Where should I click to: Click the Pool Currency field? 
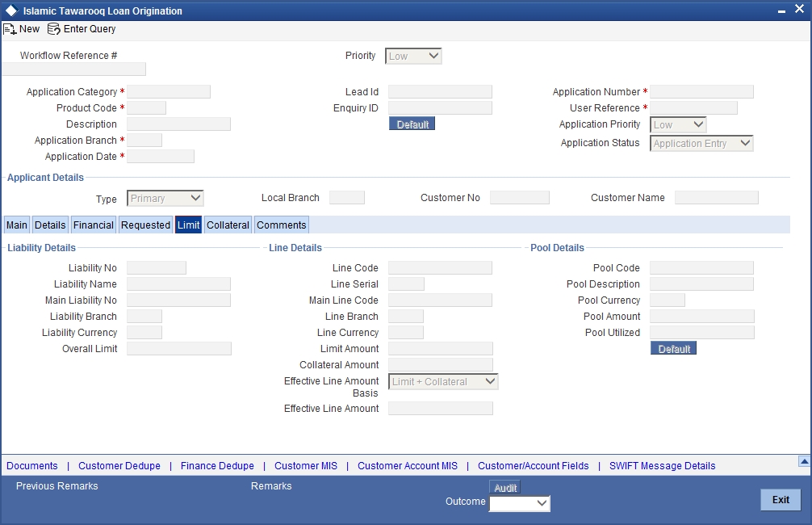[x=668, y=300]
